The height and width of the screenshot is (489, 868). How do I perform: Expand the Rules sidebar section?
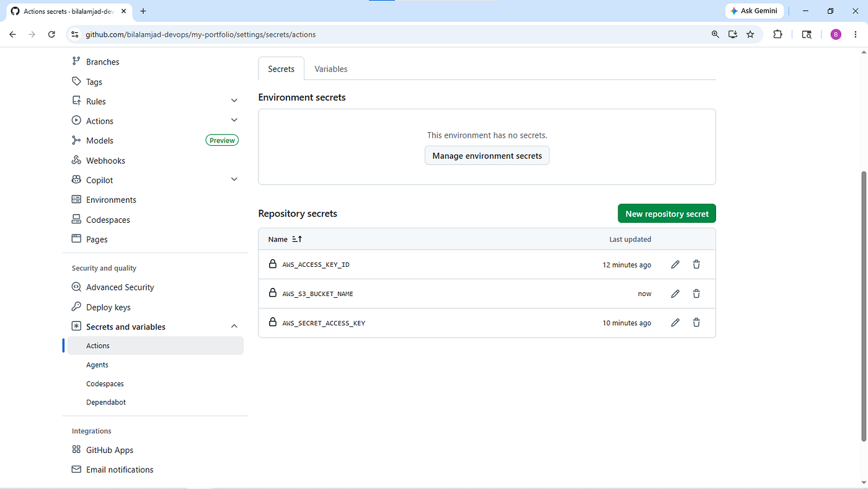click(234, 101)
